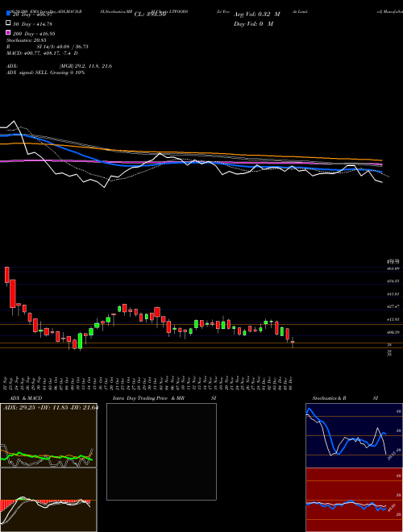This screenshot has height=532, width=403.
Task: Click the RSI 14/3 values line
Action: [x=48, y=47]
